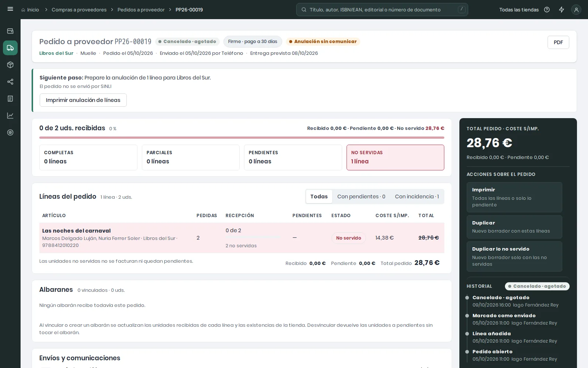Viewport: 588px width, 368px height.
Task: Click the slash shortcut key in search
Action: click(462, 10)
